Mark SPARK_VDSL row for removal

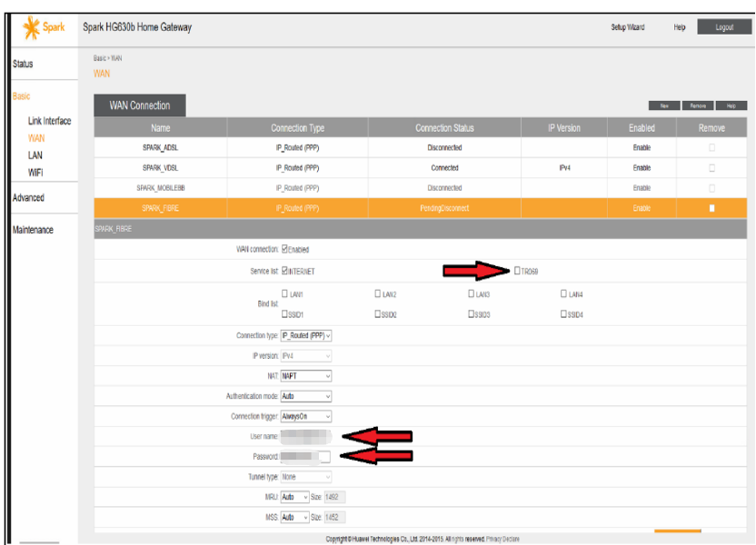711,168
